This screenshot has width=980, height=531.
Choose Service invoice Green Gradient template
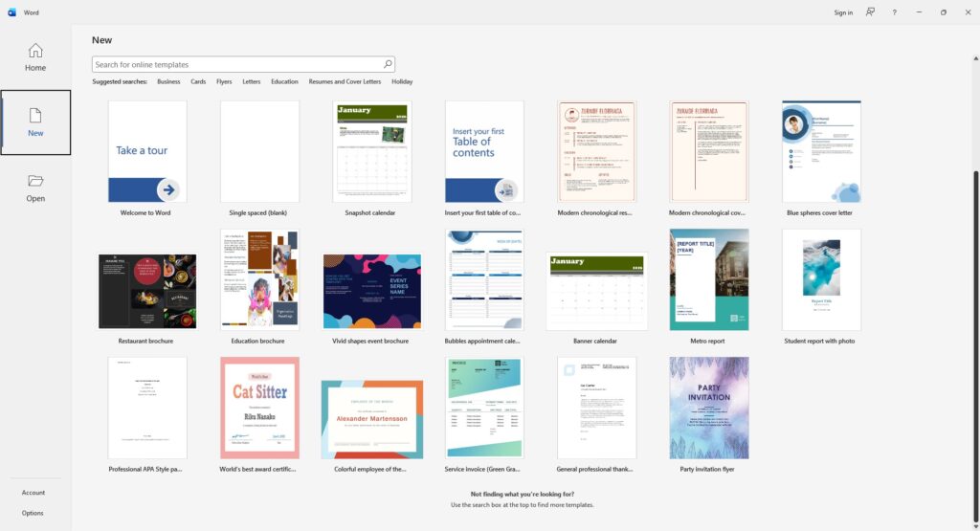pyautogui.click(x=484, y=408)
